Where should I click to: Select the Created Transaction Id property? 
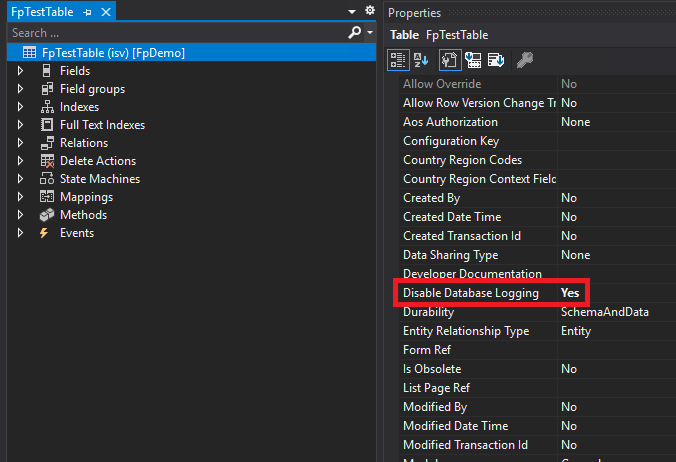pyautogui.click(x=462, y=236)
